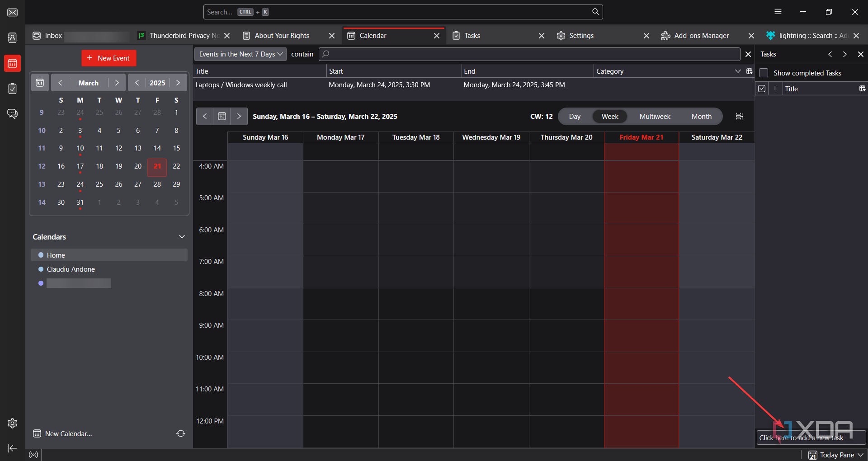Click the add new task input field

[x=811, y=437]
